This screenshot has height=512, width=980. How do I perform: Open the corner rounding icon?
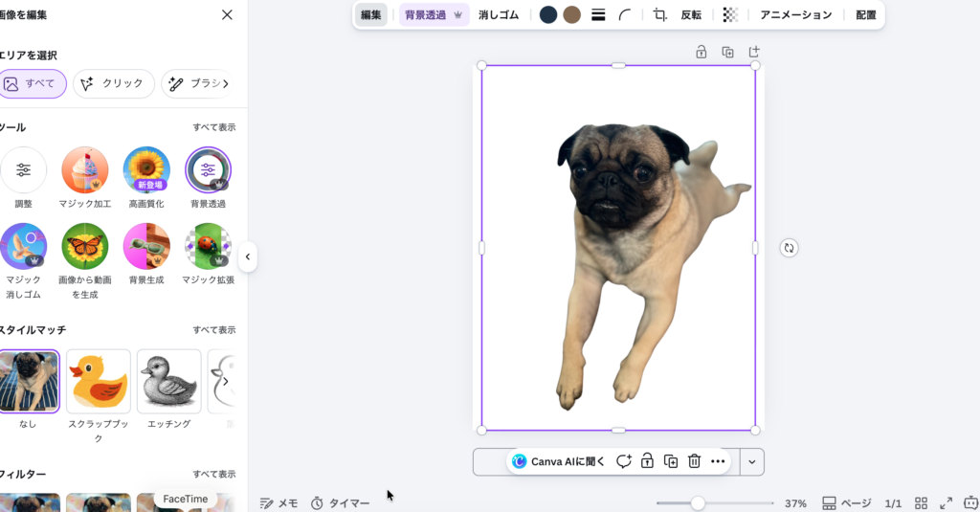(x=624, y=15)
